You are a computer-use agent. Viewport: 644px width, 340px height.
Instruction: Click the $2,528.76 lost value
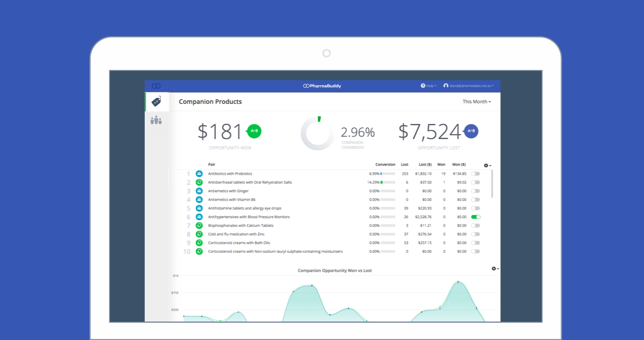coord(423,217)
